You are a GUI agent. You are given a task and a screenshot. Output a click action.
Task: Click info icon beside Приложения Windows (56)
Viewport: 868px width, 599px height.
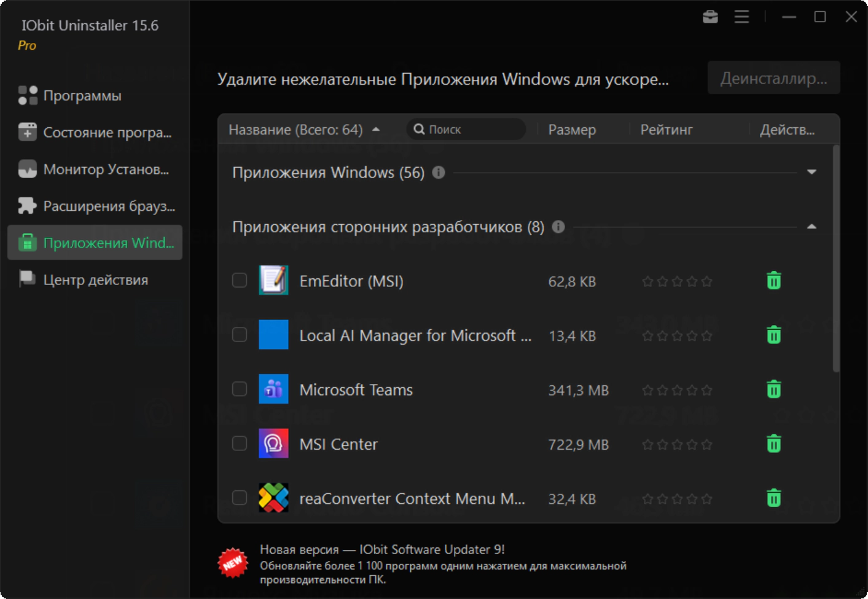tap(439, 173)
